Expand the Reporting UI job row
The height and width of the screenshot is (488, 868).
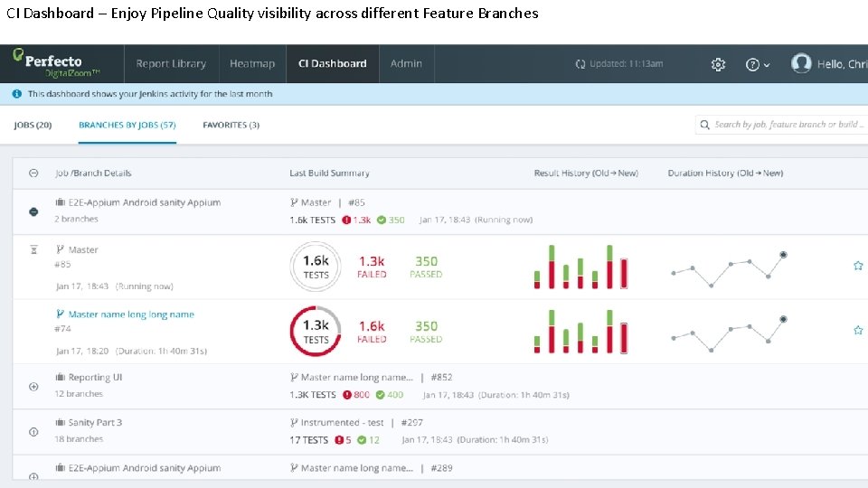tap(33, 387)
